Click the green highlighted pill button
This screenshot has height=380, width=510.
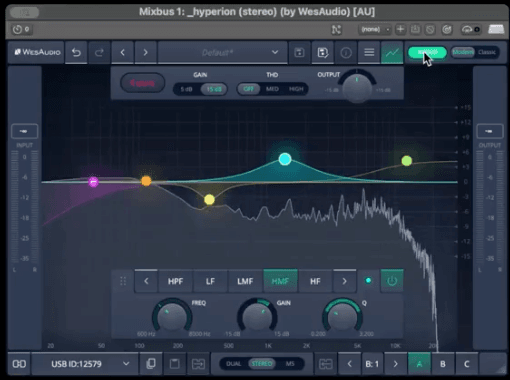[427, 52]
